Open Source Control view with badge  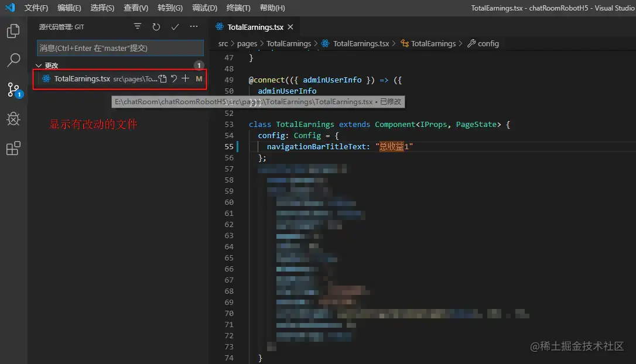pyautogui.click(x=14, y=90)
